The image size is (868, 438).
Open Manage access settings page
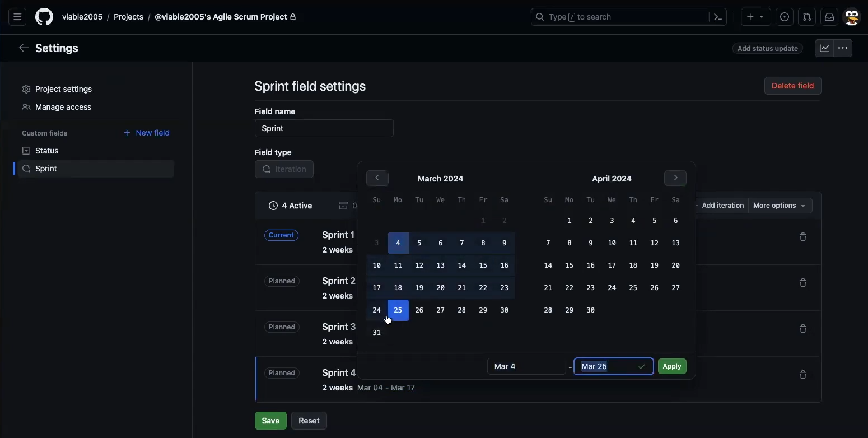click(x=63, y=107)
